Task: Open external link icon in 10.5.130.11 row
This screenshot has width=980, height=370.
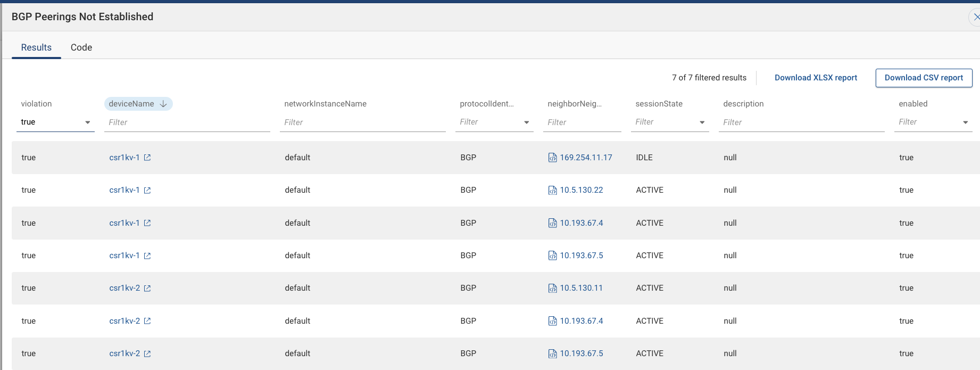Action: pyautogui.click(x=147, y=289)
